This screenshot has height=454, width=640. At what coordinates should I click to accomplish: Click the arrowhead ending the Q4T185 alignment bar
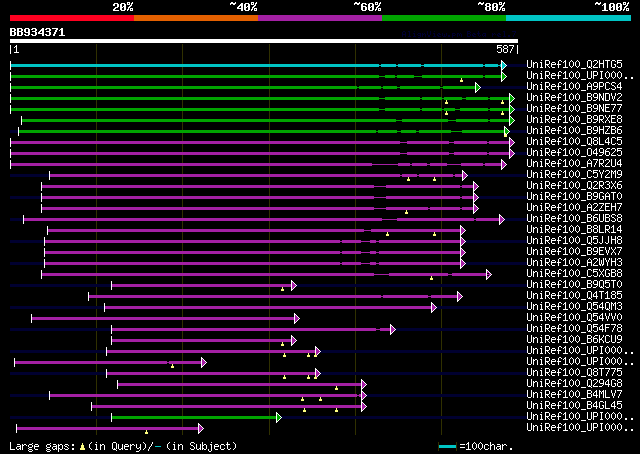460,296
